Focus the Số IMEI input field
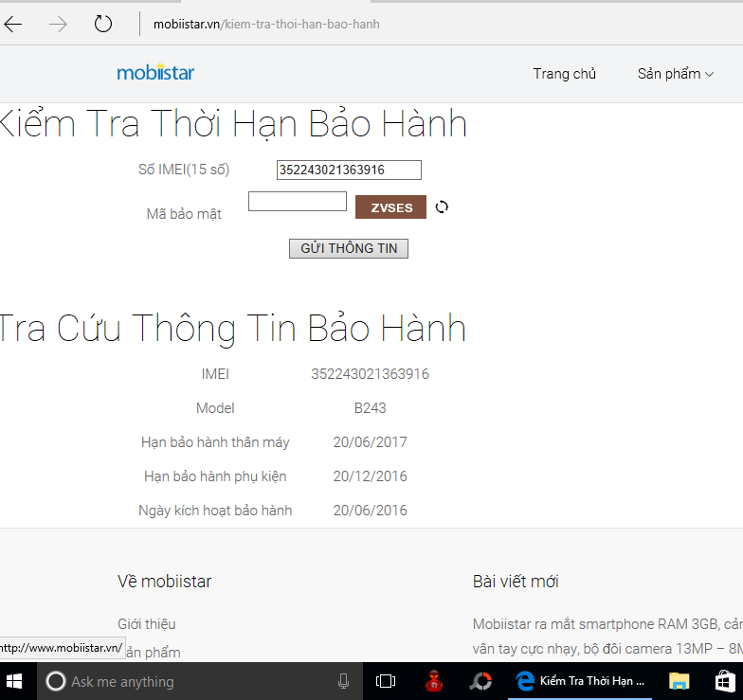743x700 pixels. tap(349, 171)
